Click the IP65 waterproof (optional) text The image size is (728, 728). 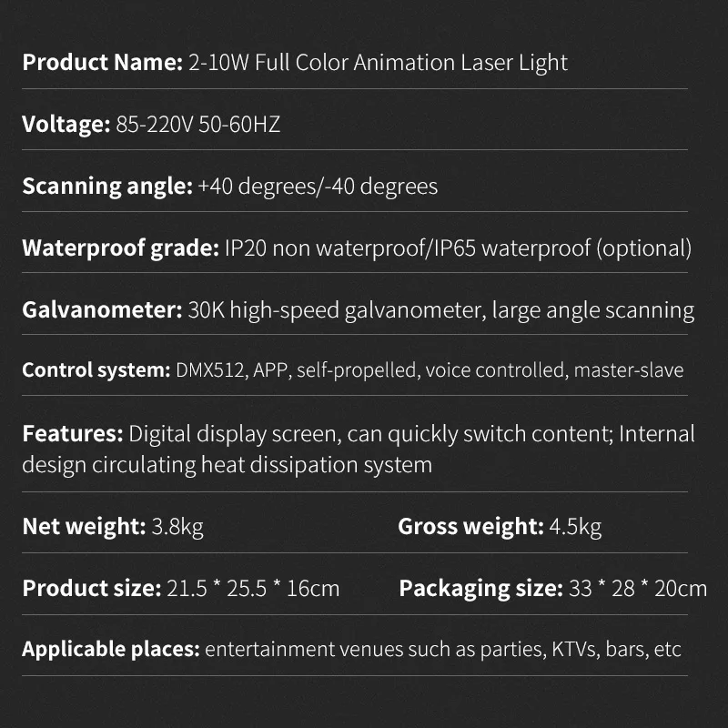(562, 248)
